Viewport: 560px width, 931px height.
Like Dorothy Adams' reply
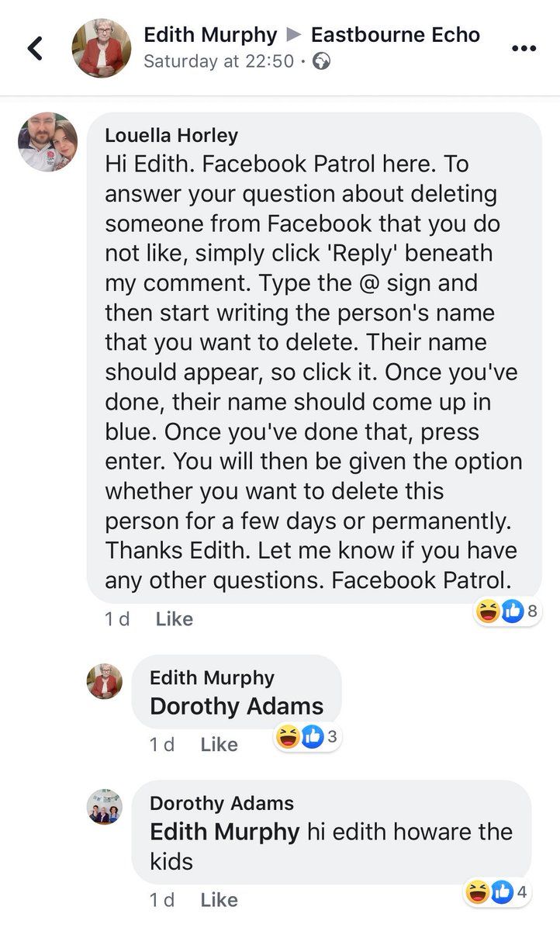[x=219, y=899]
